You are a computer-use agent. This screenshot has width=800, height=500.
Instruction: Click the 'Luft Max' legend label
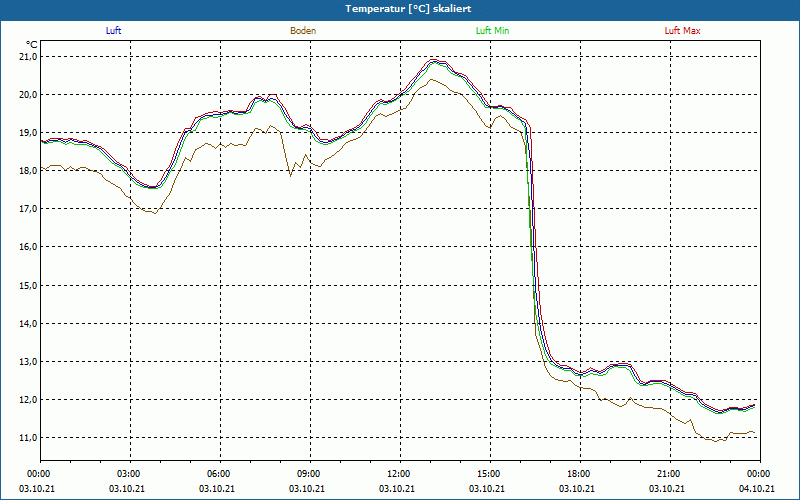[682, 31]
